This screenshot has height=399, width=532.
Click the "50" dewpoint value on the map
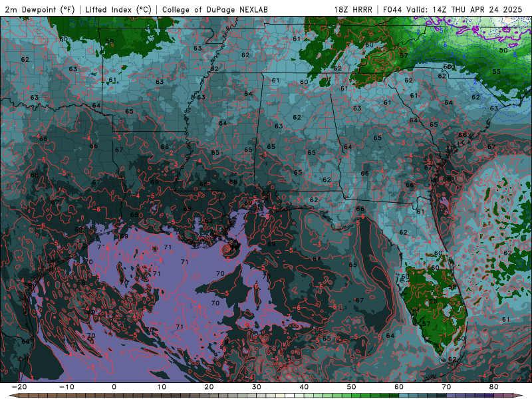[503, 51]
